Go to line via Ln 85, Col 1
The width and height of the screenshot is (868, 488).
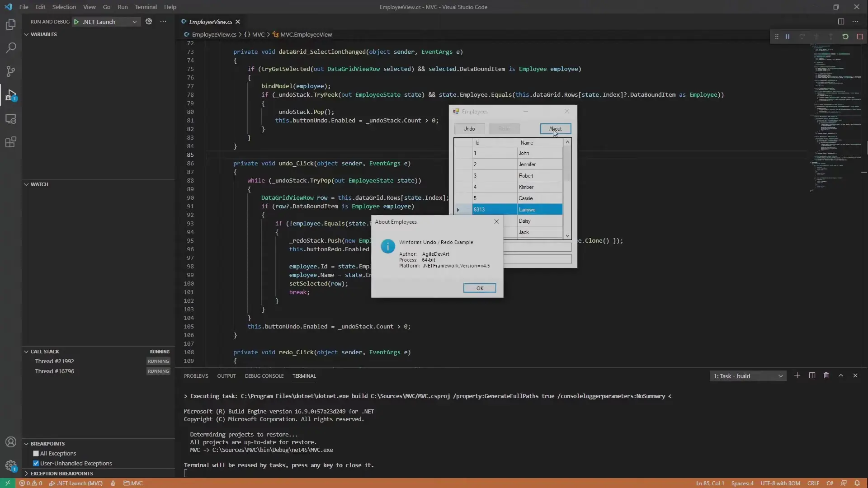tap(710, 483)
